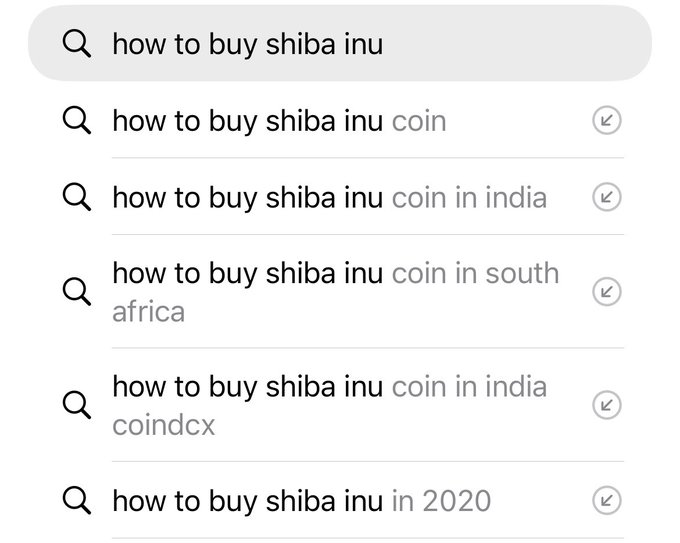The height and width of the screenshot is (543, 680).
Task: Select the 'how to buy shiba inu in 2020' suggestion
Action: tap(301, 499)
